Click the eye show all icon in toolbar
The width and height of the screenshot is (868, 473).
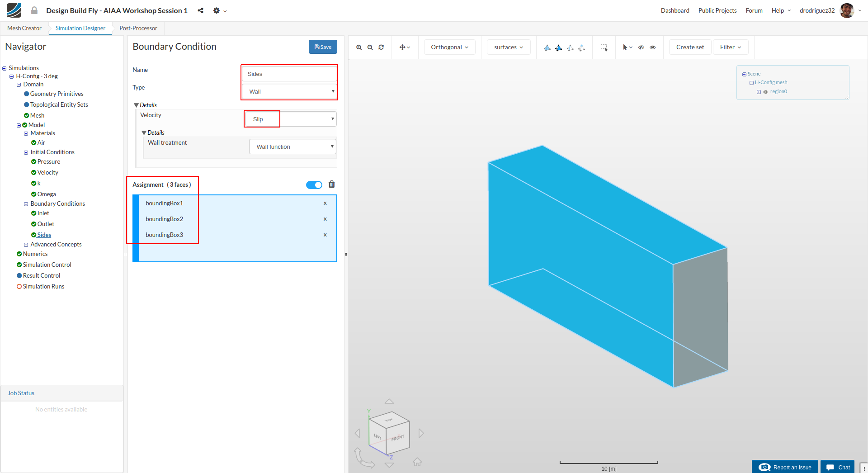click(x=653, y=47)
